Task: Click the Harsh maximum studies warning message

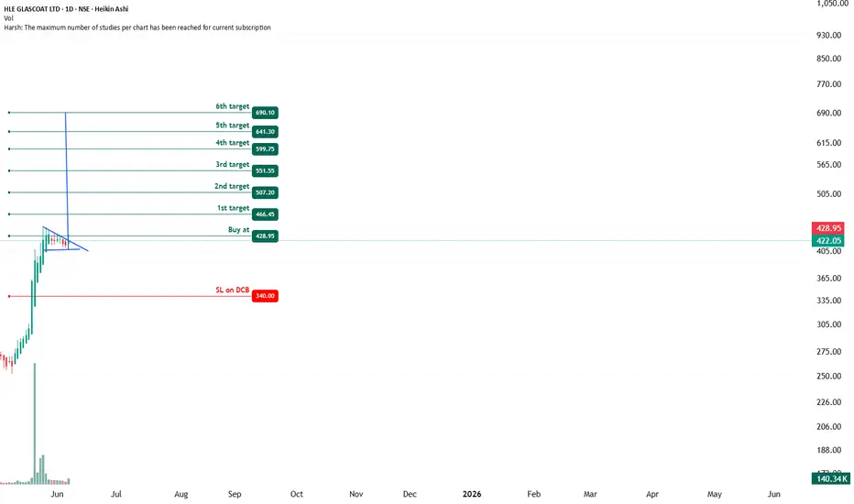Action: (x=137, y=27)
